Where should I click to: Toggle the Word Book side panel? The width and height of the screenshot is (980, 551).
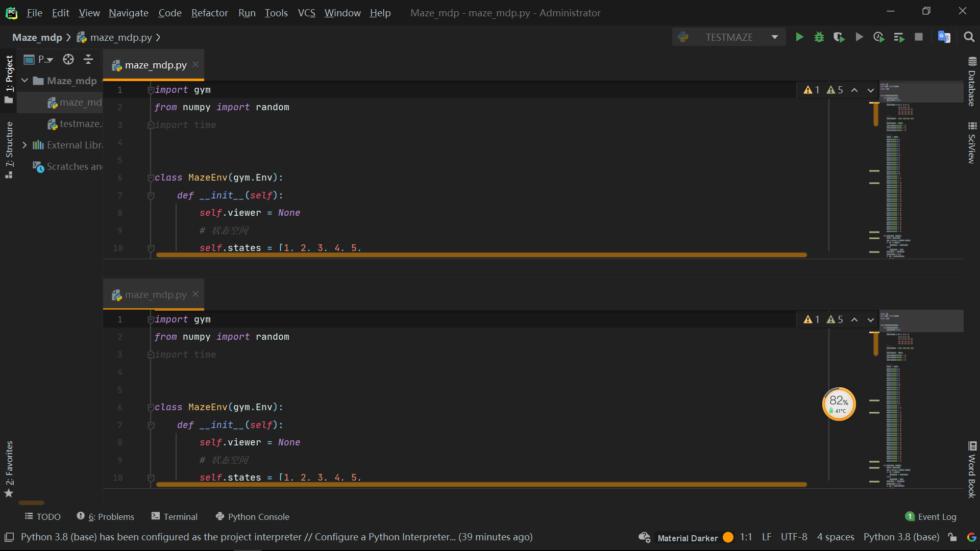[972, 469]
